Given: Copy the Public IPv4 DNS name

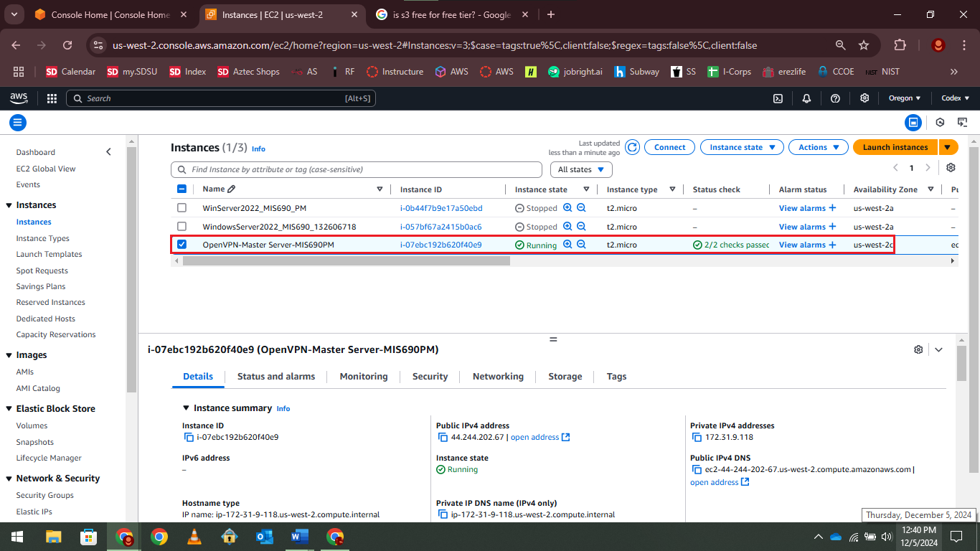Looking at the screenshot, I should click(697, 469).
